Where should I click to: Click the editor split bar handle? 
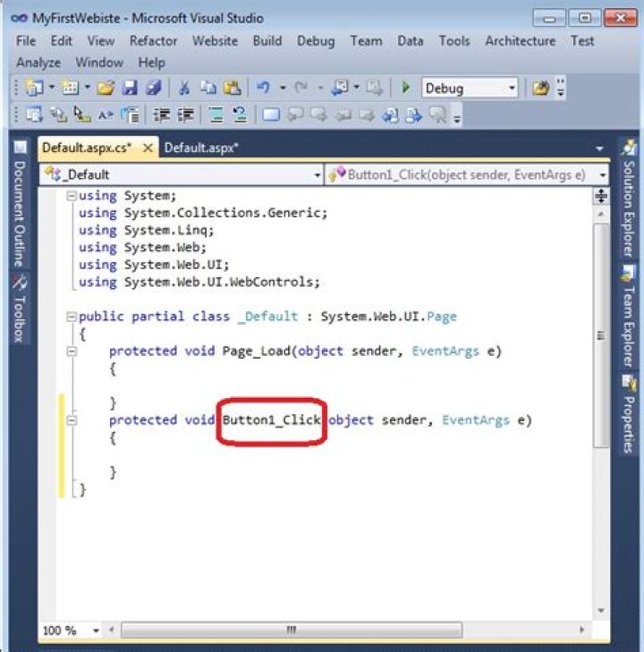tap(601, 196)
